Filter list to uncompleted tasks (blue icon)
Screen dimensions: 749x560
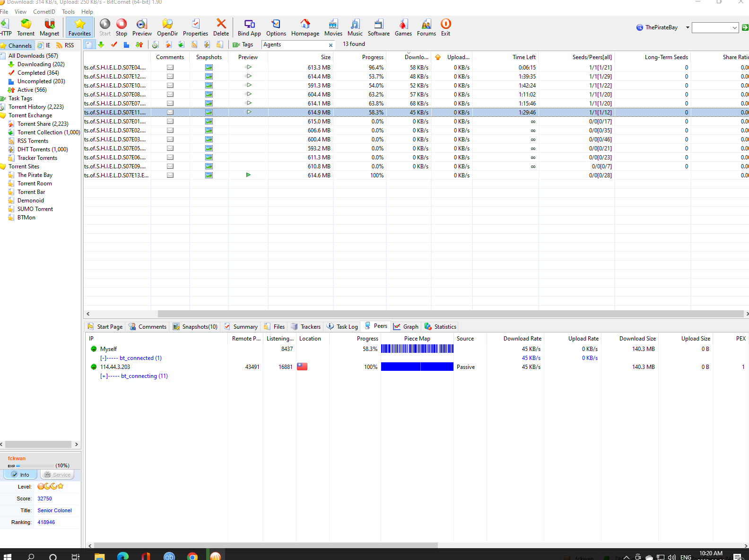[126, 44]
